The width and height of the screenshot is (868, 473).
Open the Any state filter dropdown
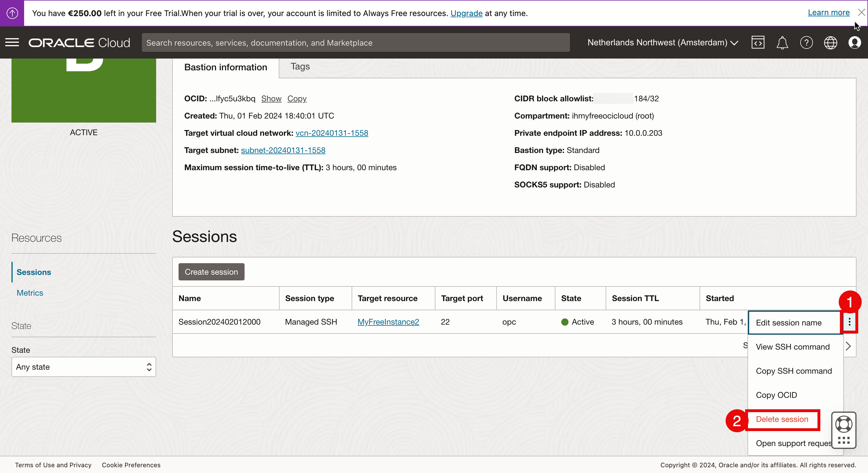(x=84, y=367)
